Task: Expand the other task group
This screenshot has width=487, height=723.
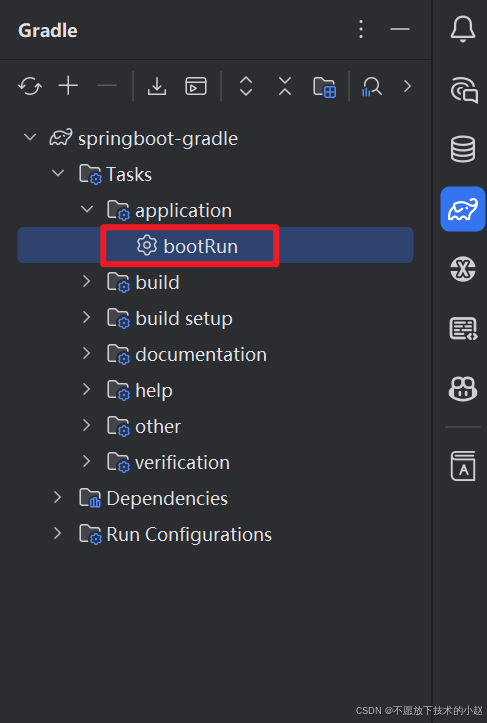Action: [86, 425]
